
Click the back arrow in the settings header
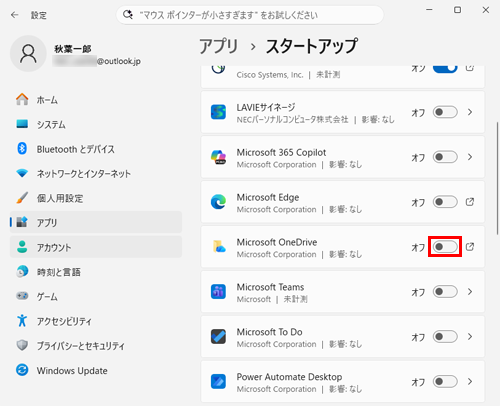(x=14, y=15)
